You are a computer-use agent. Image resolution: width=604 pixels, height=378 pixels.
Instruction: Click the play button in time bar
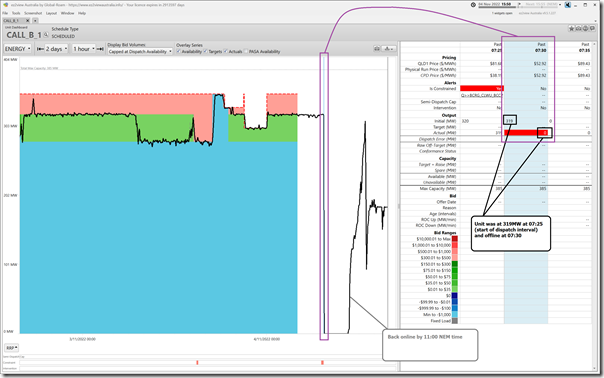point(519,5)
